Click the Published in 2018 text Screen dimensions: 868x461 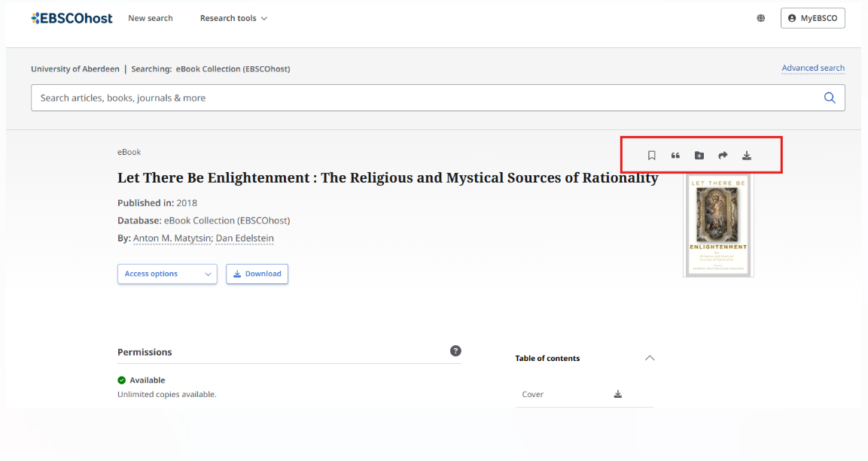click(x=157, y=203)
